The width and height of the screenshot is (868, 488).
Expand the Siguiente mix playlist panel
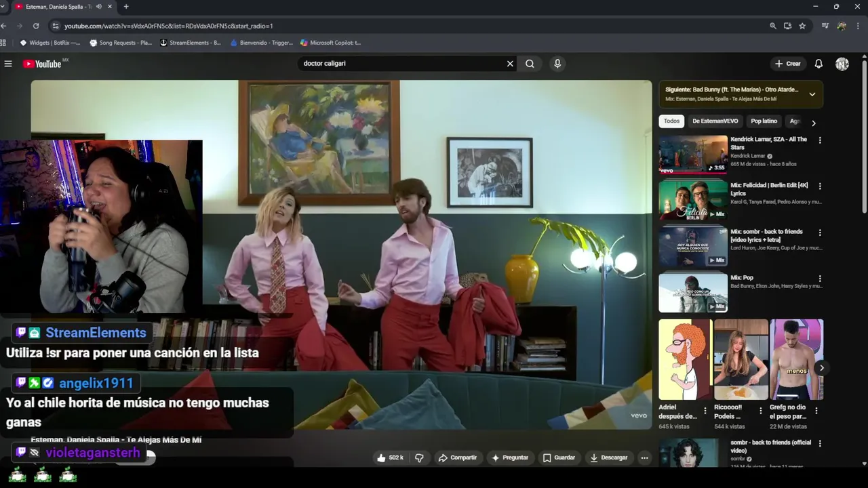812,94
